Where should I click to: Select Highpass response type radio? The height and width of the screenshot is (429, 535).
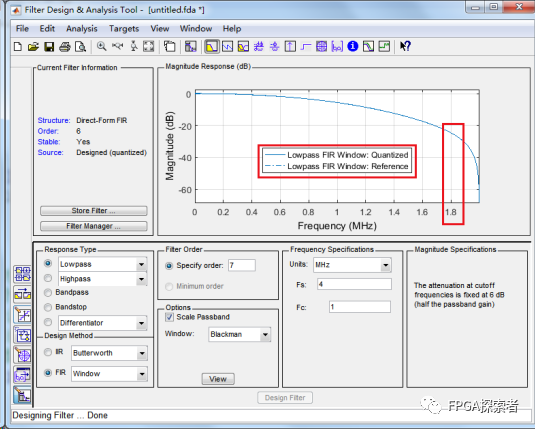pyautogui.click(x=48, y=278)
